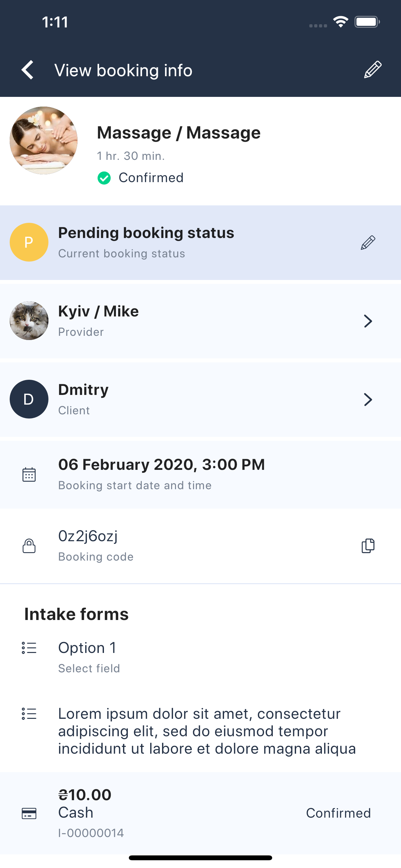This screenshot has height=868, width=401.
Task: Open provider Kyiv / Mike chevron
Action: click(368, 321)
